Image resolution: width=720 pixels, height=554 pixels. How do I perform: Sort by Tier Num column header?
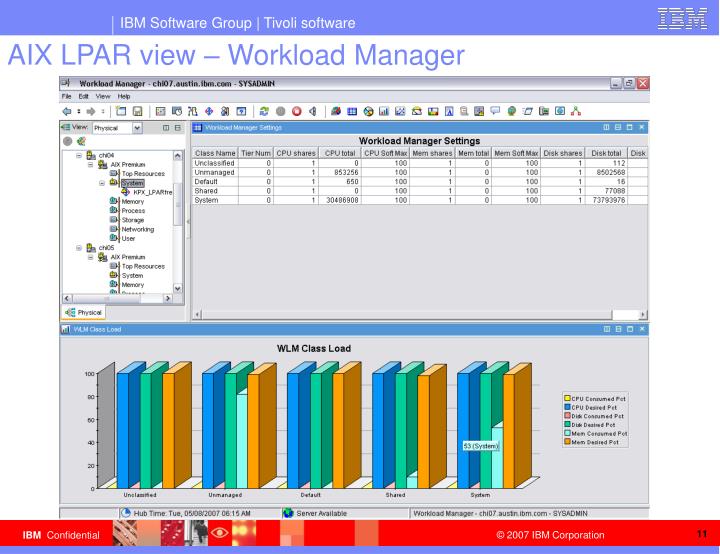pyautogui.click(x=256, y=153)
